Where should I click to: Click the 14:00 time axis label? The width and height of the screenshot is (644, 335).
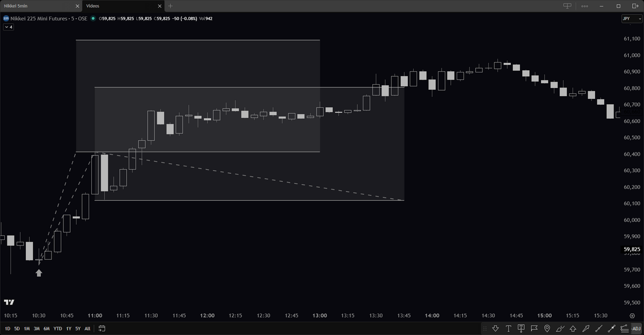point(431,316)
